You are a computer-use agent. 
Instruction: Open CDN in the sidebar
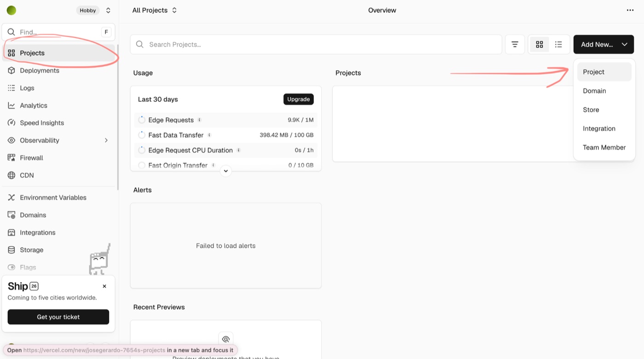click(59, 175)
